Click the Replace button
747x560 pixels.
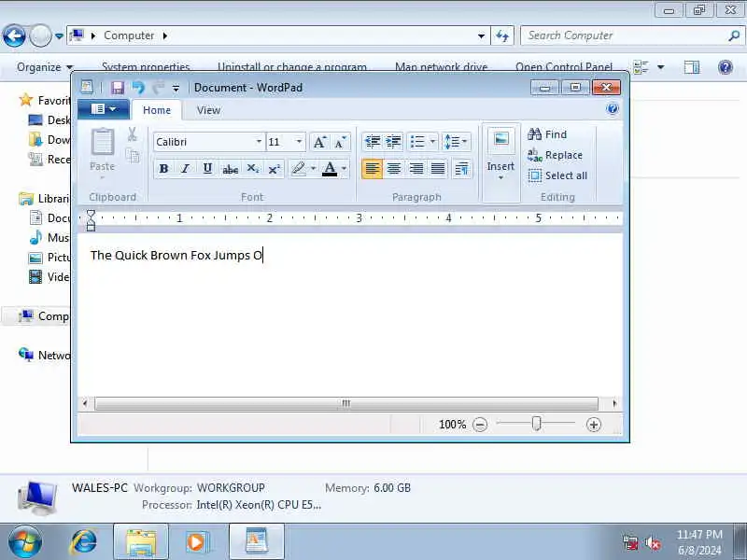coord(555,155)
